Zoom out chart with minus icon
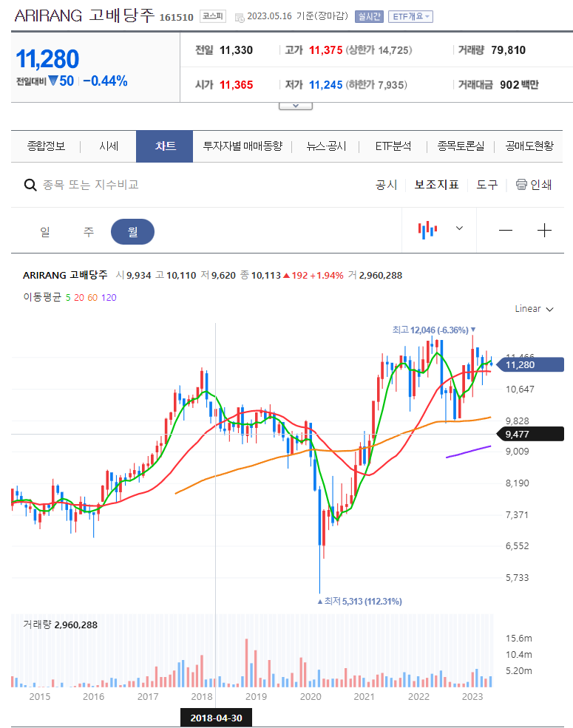 [506, 231]
